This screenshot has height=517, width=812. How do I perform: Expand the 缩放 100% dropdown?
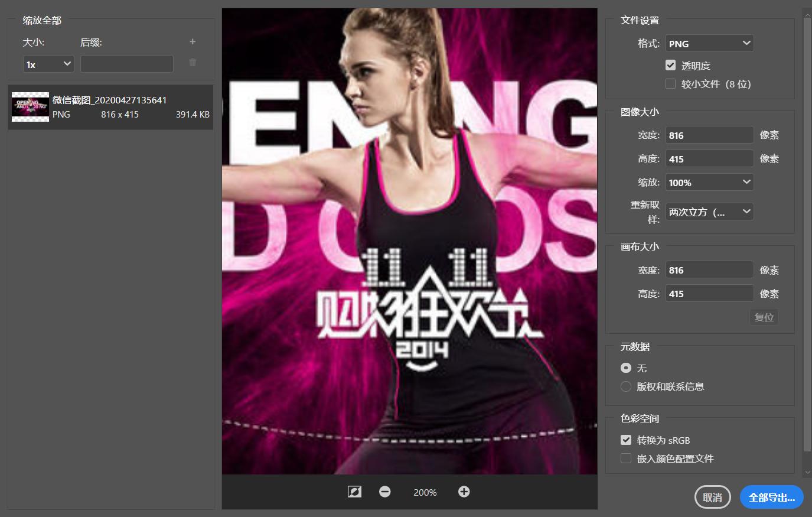pos(709,183)
